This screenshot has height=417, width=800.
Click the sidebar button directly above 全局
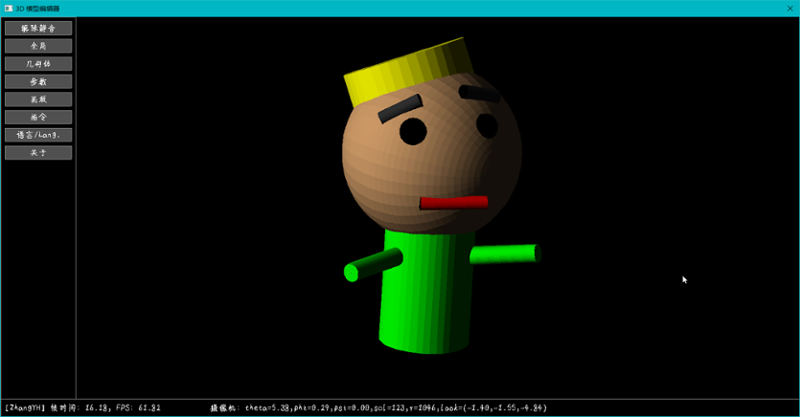tap(38, 28)
